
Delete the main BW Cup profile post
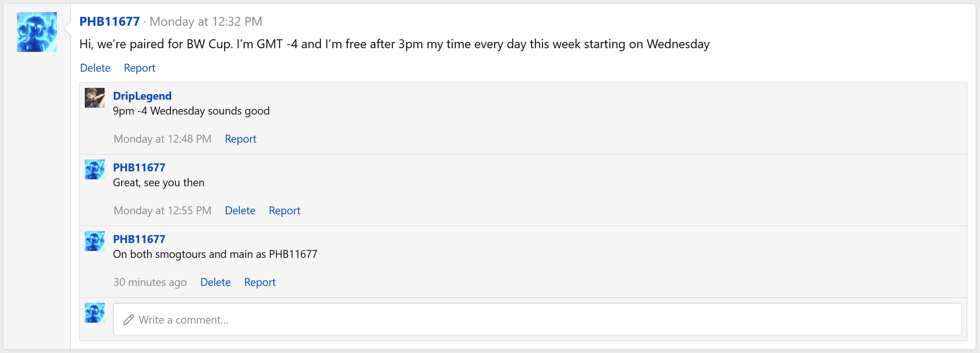(95, 68)
